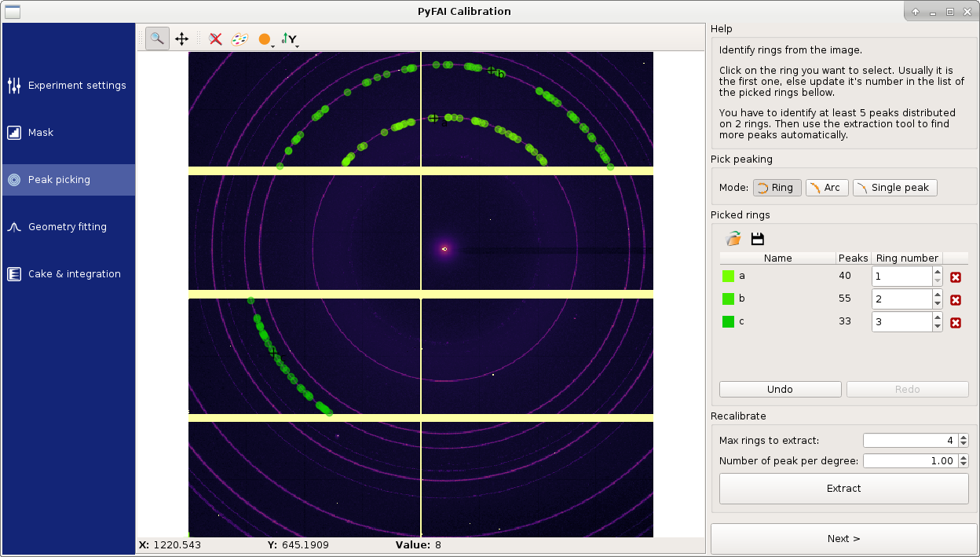Open the Geometry fitting tab
The width and height of the screenshot is (980, 557).
(68, 227)
